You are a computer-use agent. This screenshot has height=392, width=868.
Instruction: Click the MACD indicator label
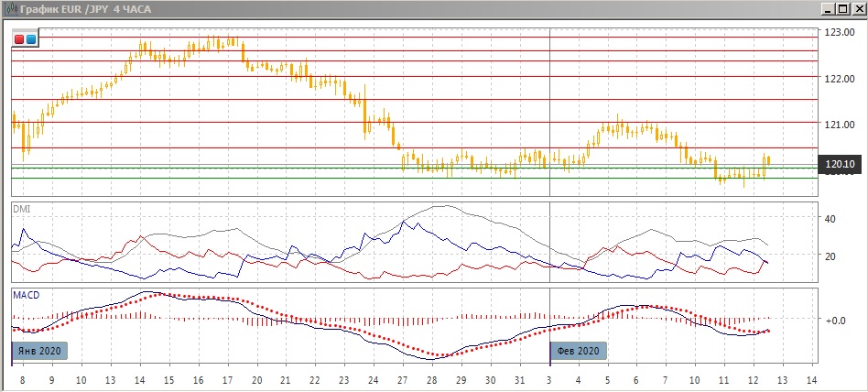(x=25, y=295)
